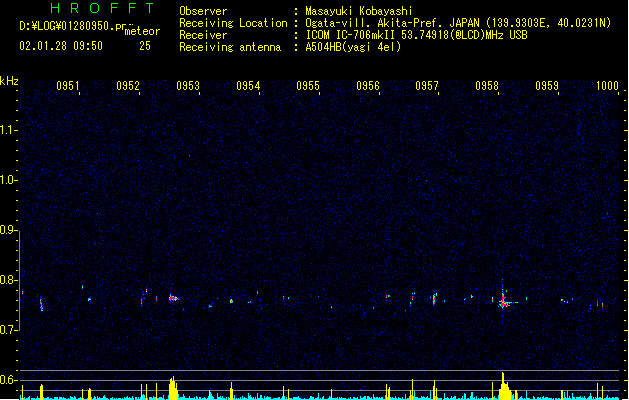Click the 0955 time marker

click(308, 86)
